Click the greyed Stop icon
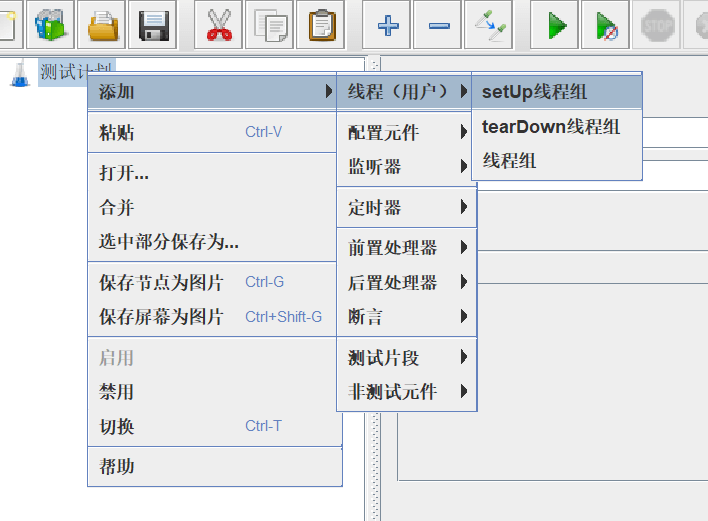Image resolution: width=708 pixels, height=521 pixels. pos(656,25)
